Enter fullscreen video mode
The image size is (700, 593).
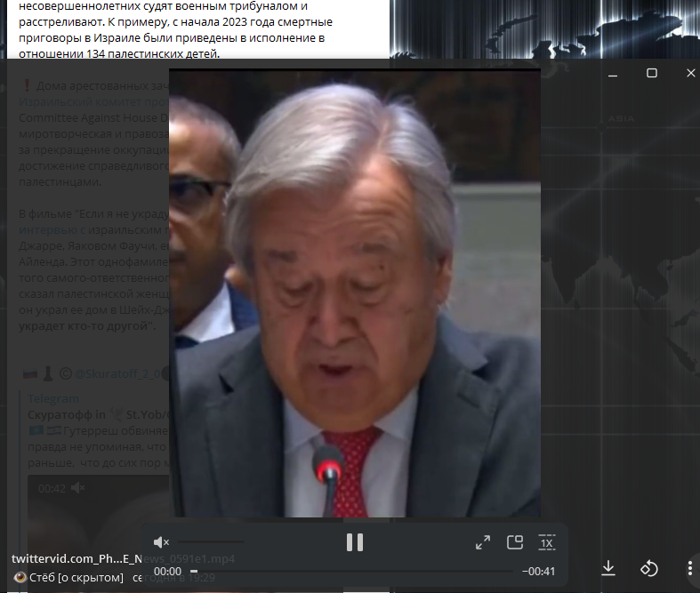[483, 542]
